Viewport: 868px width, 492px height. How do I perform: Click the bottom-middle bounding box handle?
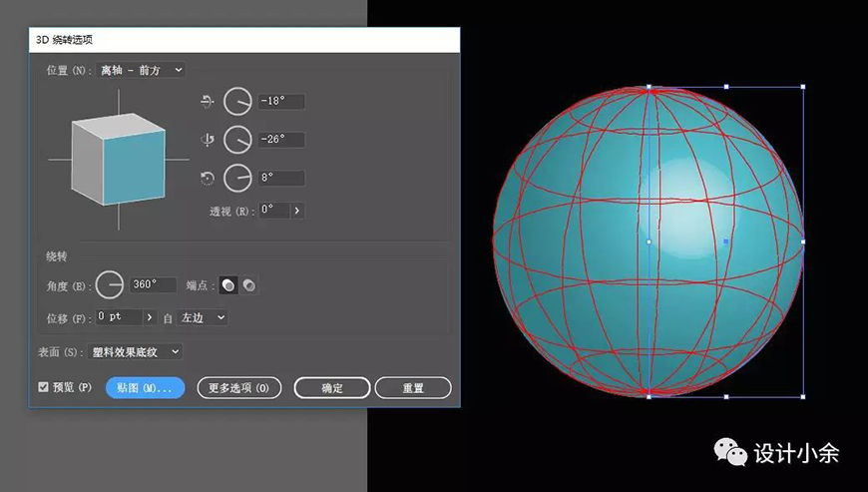pyautogui.click(x=726, y=396)
